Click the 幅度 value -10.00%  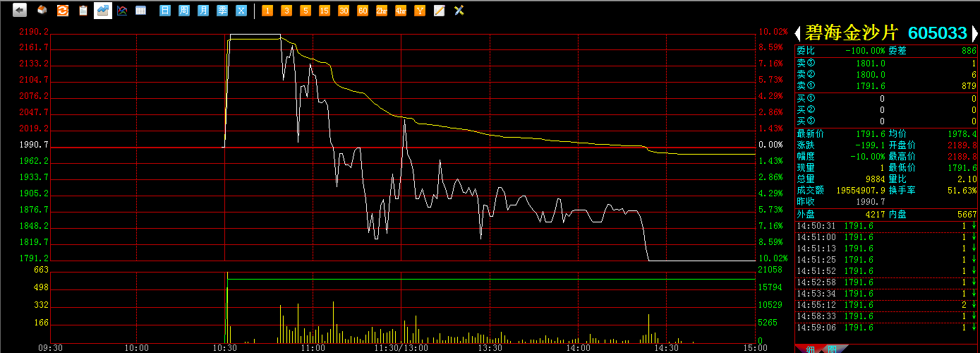click(x=867, y=156)
